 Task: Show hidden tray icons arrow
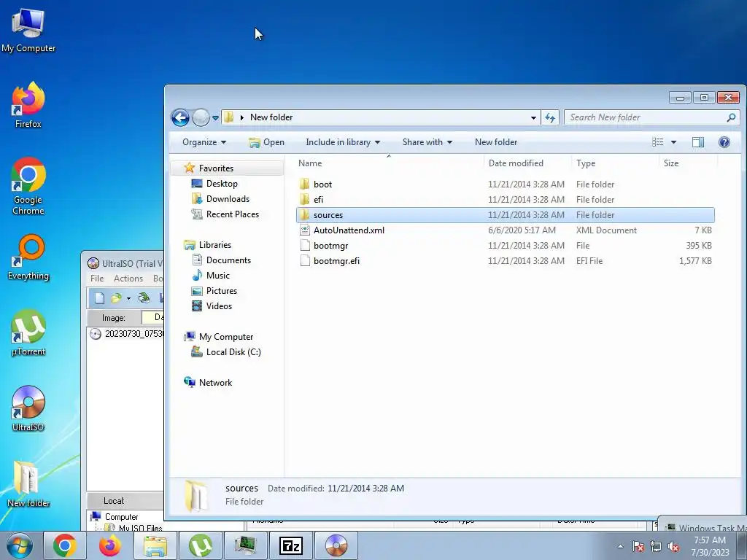pos(620,547)
